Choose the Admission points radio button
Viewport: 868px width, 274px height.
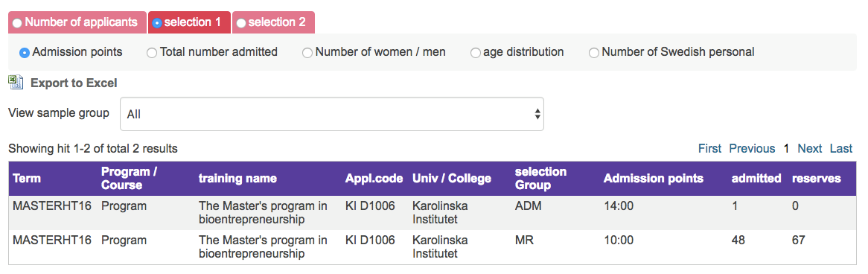71,53
